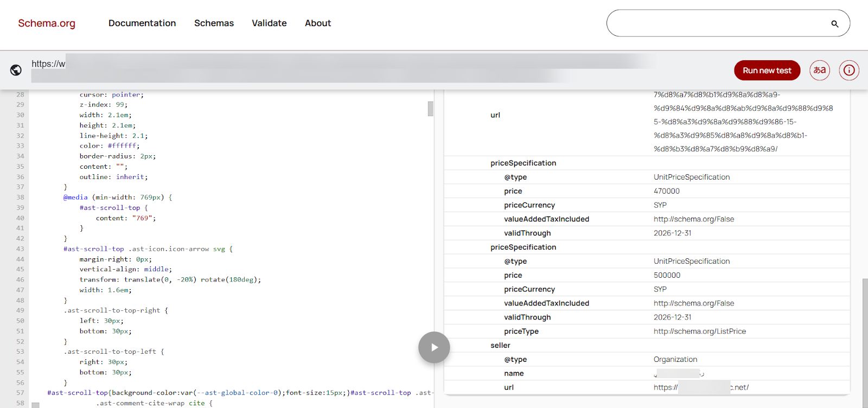Click the Schema.org logo
Image resolution: width=868 pixels, height=408 pixels.
click(47, 23)
